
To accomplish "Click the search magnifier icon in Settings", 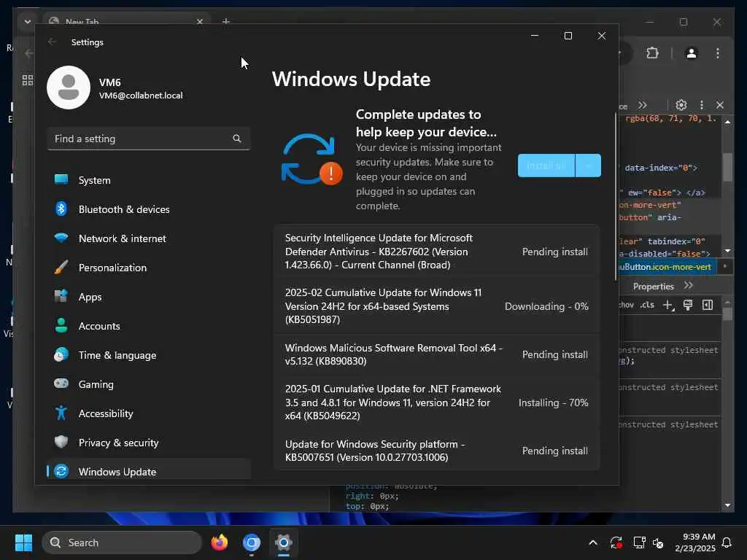I will tap(237, 139).
